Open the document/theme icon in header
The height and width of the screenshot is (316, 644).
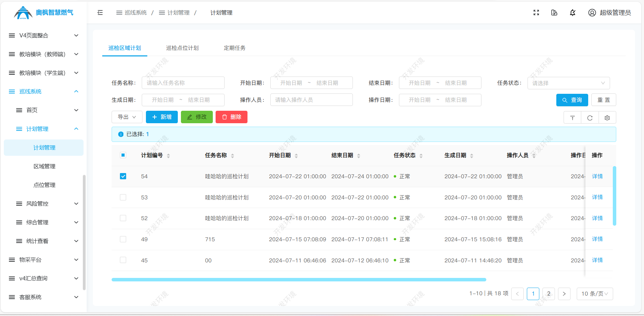pyautogui.click(x=554, y=13)
